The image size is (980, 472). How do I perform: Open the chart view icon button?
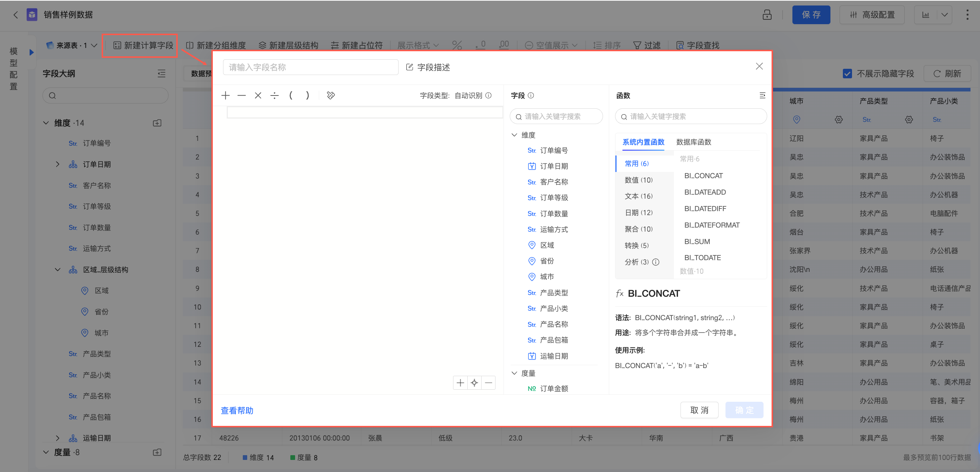926,15
